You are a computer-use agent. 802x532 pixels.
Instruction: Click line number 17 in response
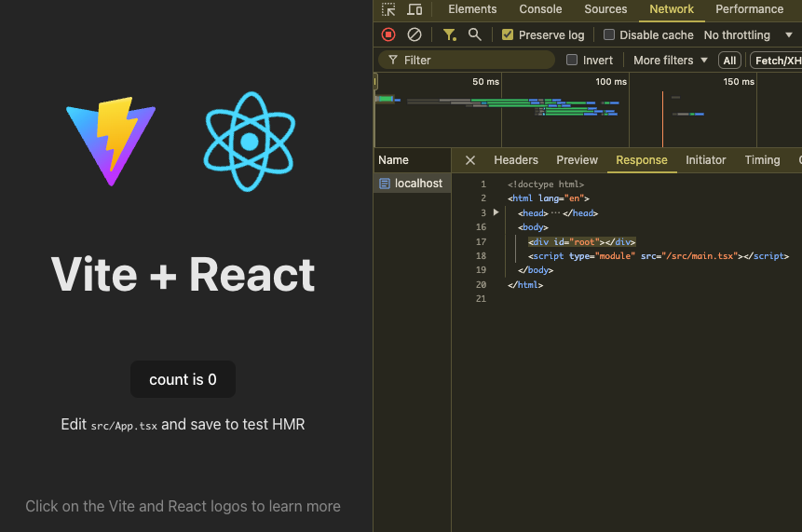481,242
